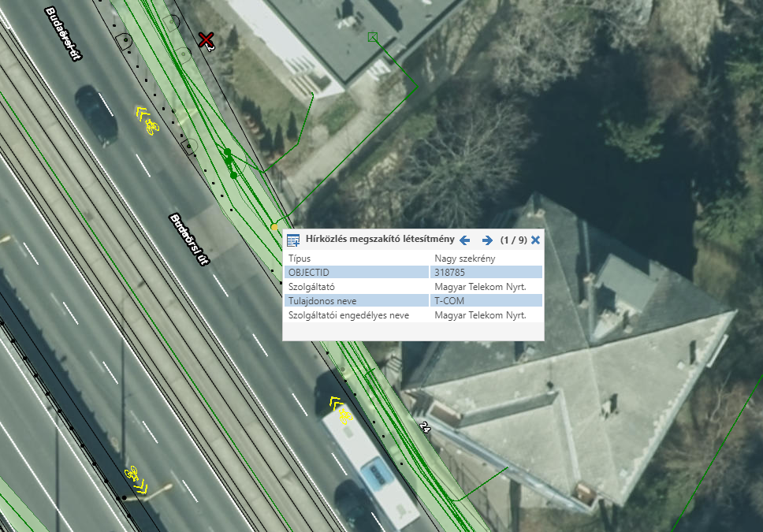
Task: Click the Tulajdonos neve row label
Action: point(322,300)
